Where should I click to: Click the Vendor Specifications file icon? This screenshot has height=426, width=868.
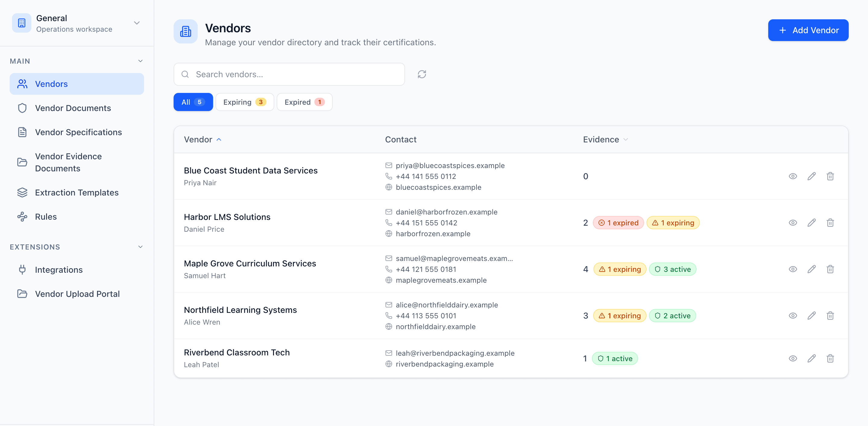coord(22,132)
